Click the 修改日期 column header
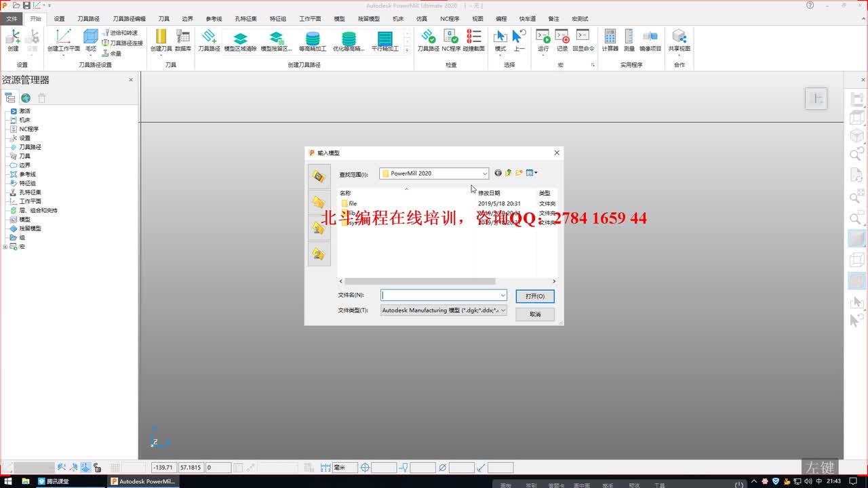 [489, 193]
